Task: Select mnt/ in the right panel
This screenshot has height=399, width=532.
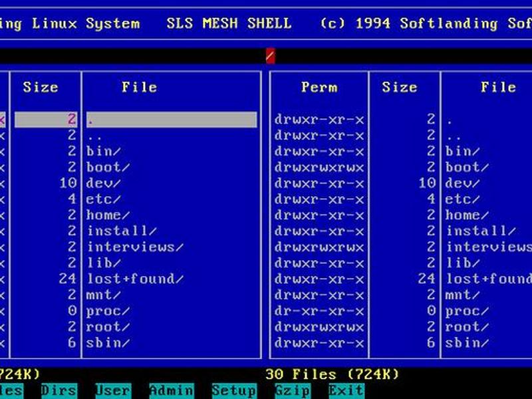Action: coord(462,295)
